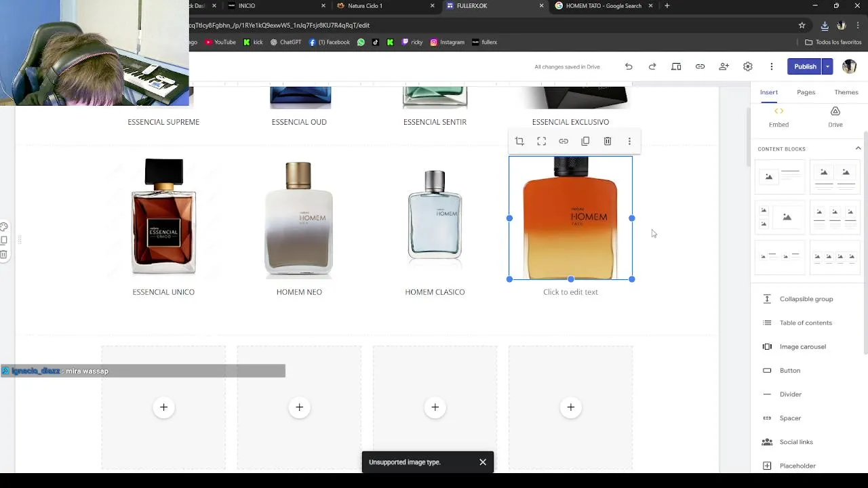This screenshot has height=488, width=868.
Task: Crop the selected Homem Tato image
Action: click(519, 141)
